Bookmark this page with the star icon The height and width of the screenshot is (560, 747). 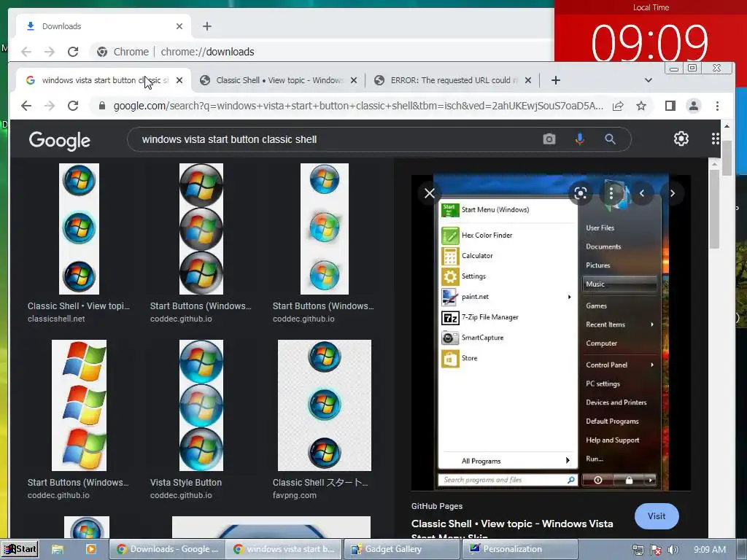pos(641,106)
